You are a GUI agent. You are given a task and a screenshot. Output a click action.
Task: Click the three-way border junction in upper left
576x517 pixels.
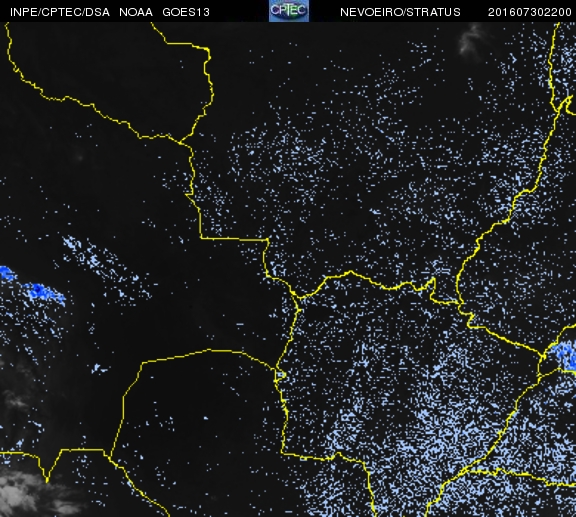point(180,142)
